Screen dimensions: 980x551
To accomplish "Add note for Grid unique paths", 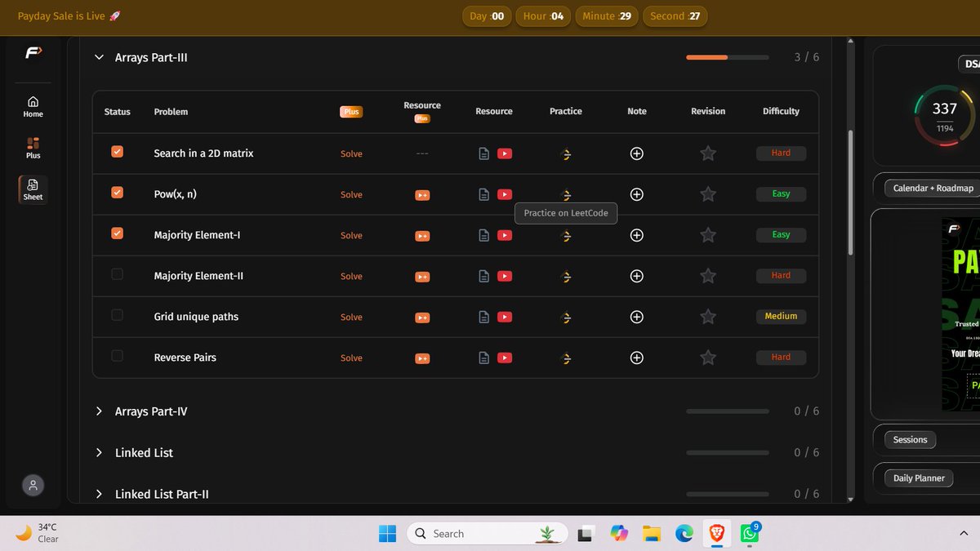I will tap(637, 317).
